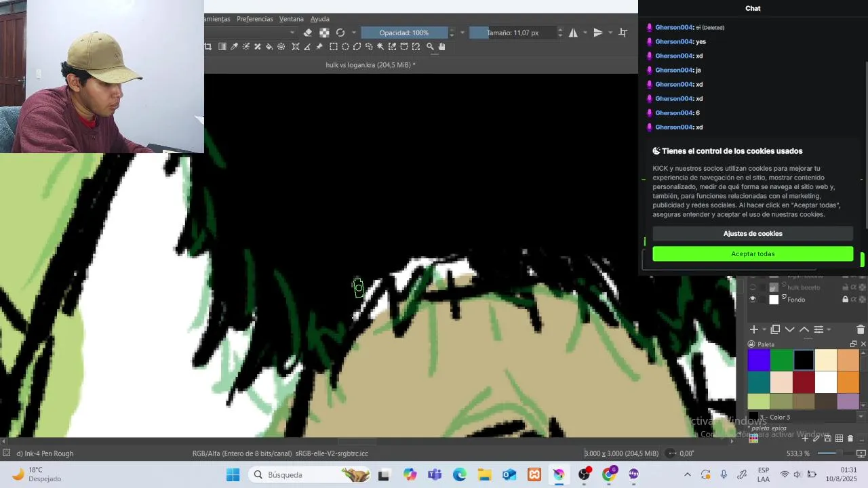Image resolution: width=868 pixels, height=488 pixels.
Task: Select the Zoom magnifier tool
Action: coord(430,47)
